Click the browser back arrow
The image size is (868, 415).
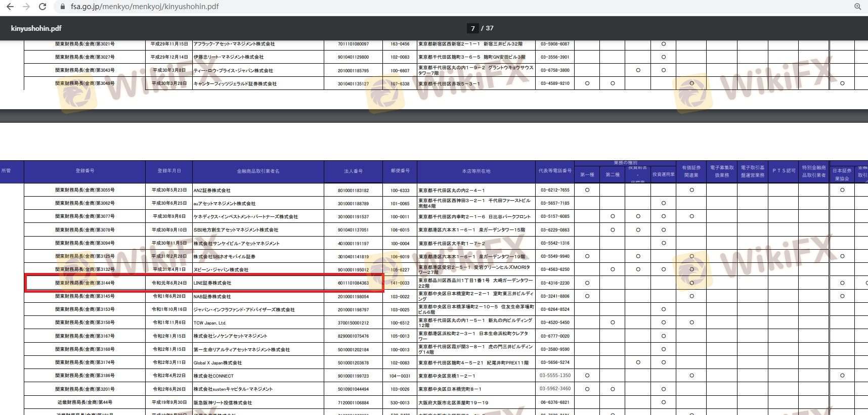[x=10, y=7]
